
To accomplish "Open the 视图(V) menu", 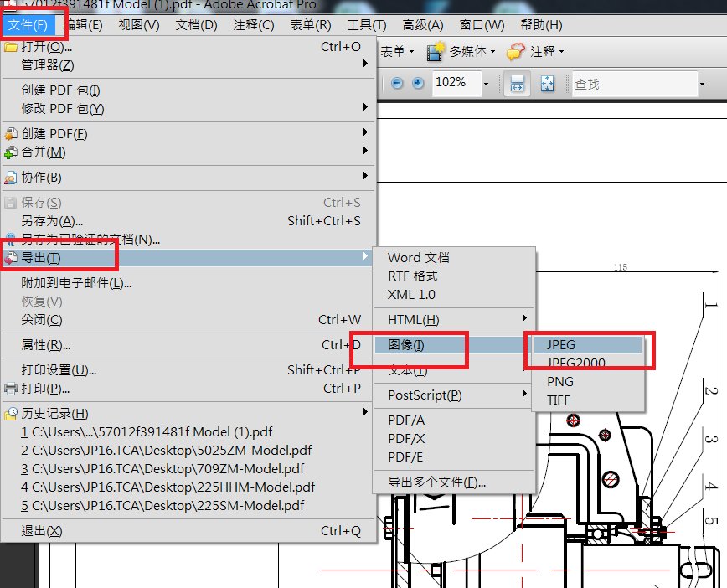I will (139, 24).
